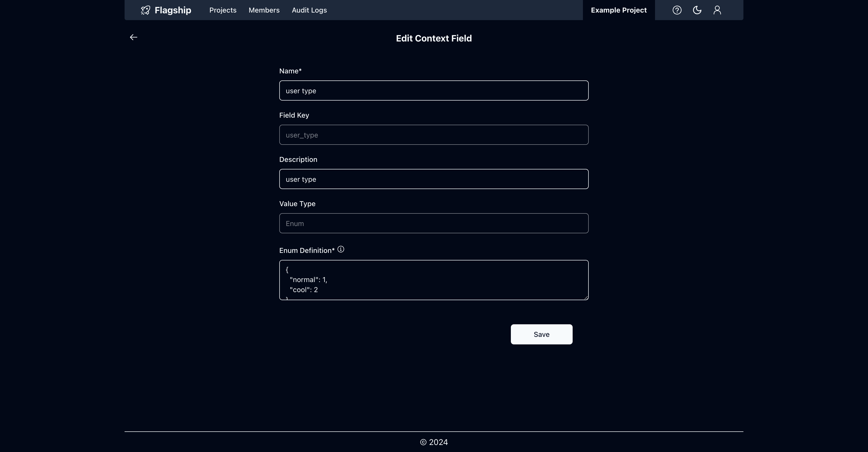
Task: Focus the Description input field
Action: click(434, 179)
